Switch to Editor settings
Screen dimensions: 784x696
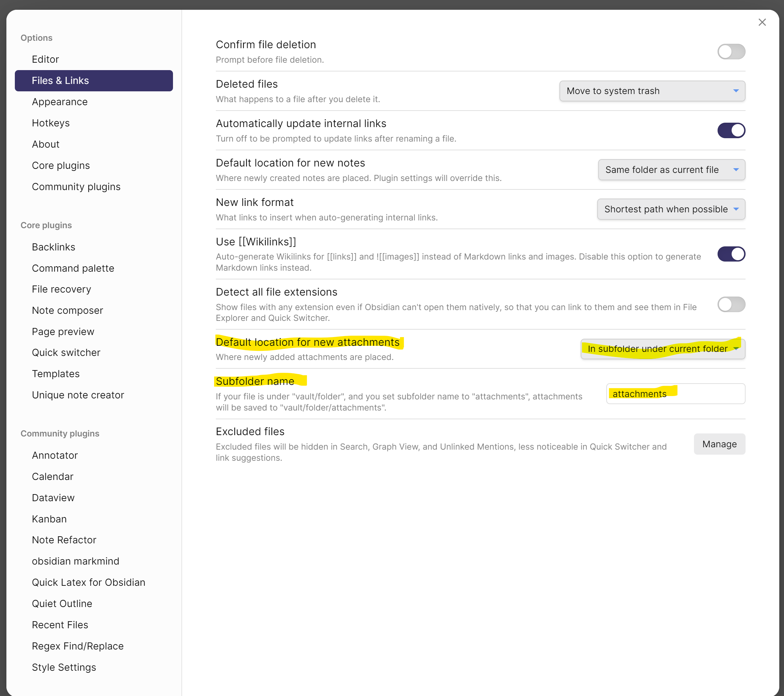[45, 59]
